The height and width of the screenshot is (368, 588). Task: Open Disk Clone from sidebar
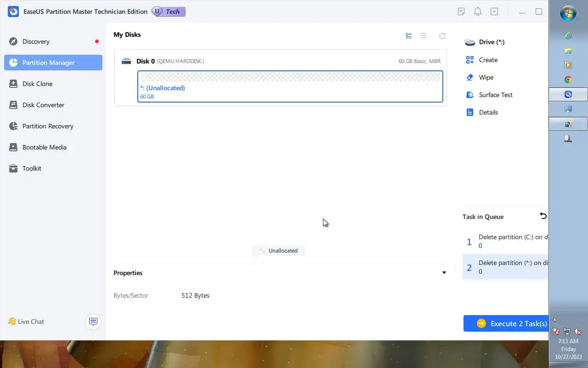pos(53,84)
